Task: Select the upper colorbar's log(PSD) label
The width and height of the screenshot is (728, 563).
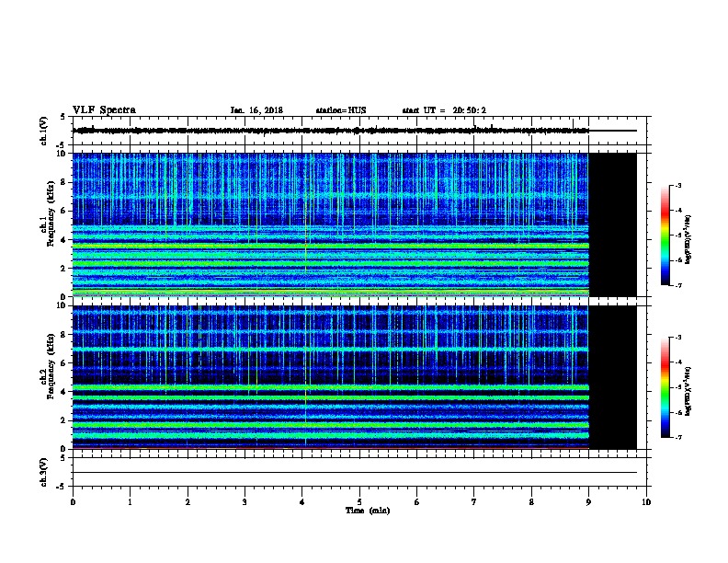Action: [x=688, y=239]
